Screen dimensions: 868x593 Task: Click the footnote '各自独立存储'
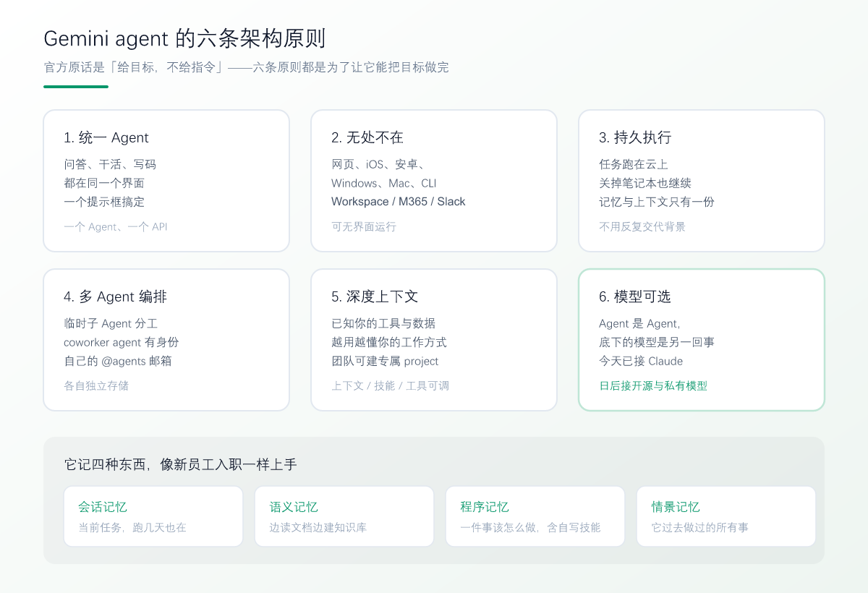pos(96,385)
